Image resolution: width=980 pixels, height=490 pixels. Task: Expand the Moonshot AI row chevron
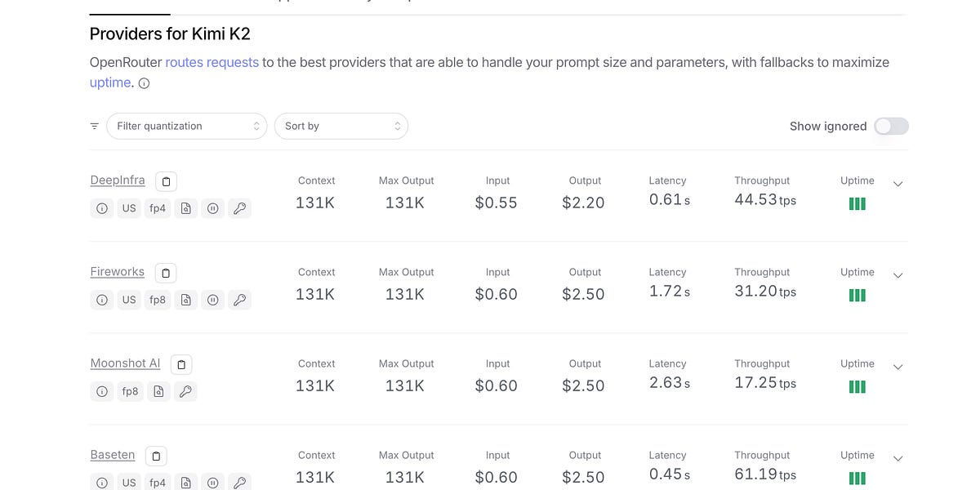pos(898,367)
